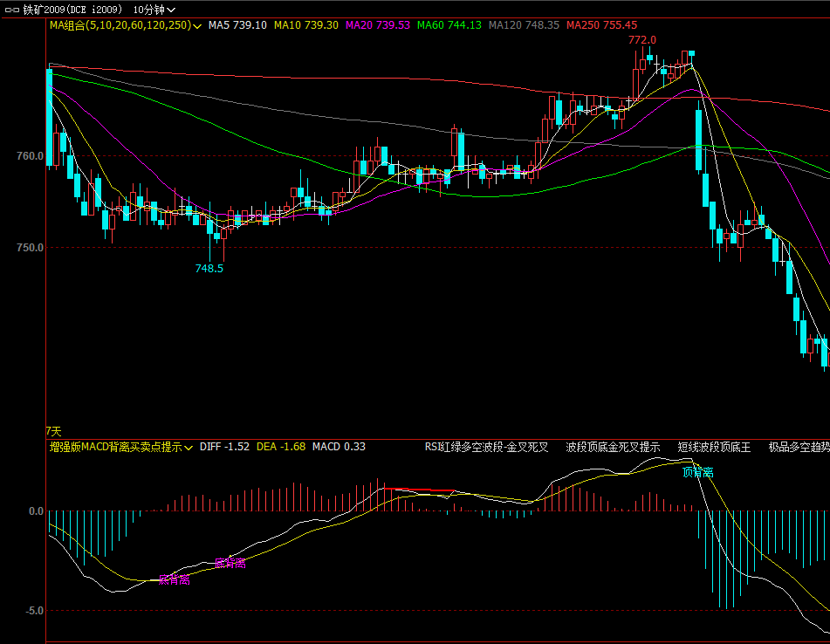Click the 7天 range label
This screenshot has height=644, width=830.
click(x=53, y=431)
